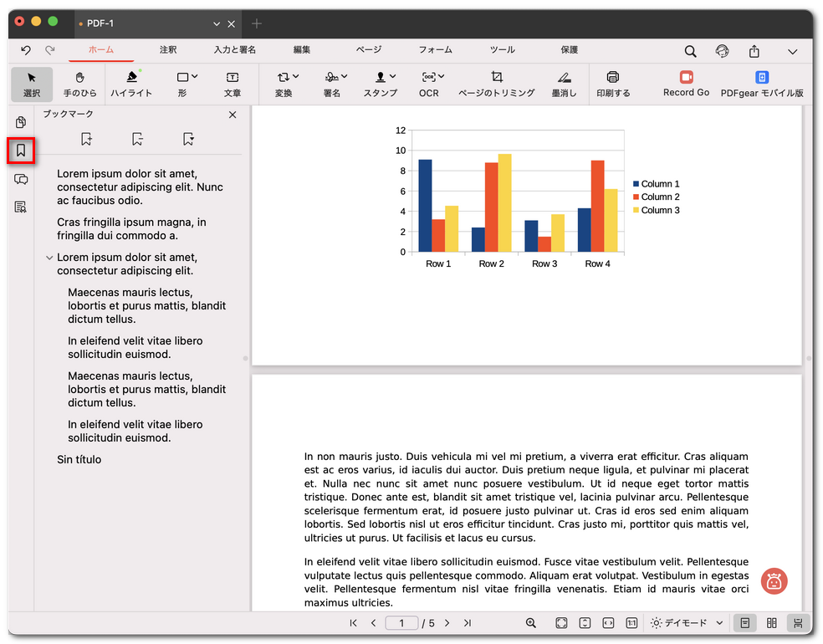Screen dimensions: 823x644
Task: Close the ブックマーク panel
Action: click(233, 115)
